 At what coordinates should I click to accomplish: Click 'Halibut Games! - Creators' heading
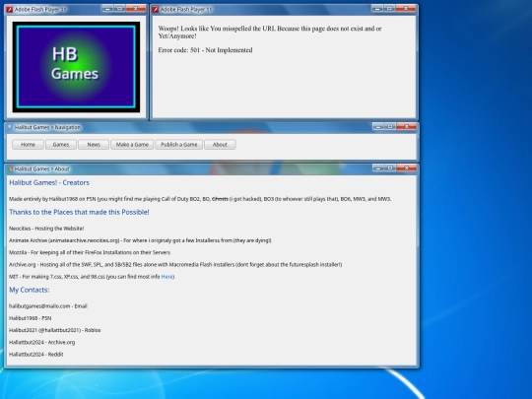point(49,182)
